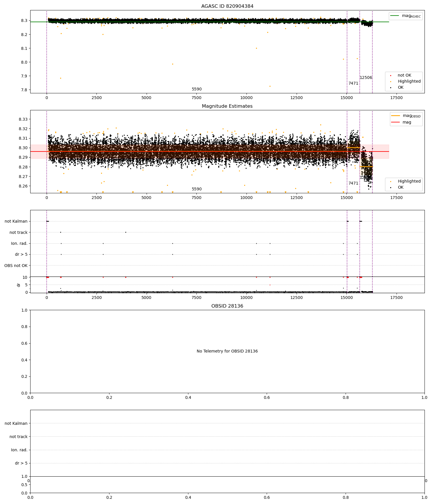Click 'not track' label in the bottom plot
The height and width of the screenshot is (504, 432).
pyautogui.click(x=18, y=437)
